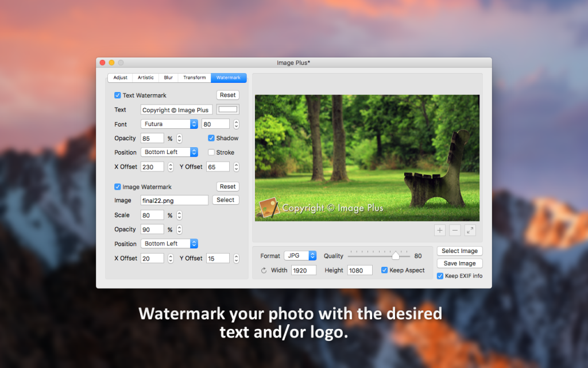
Task: Click the image Scale stepper arrows
Action: click(x=179, y=215)
